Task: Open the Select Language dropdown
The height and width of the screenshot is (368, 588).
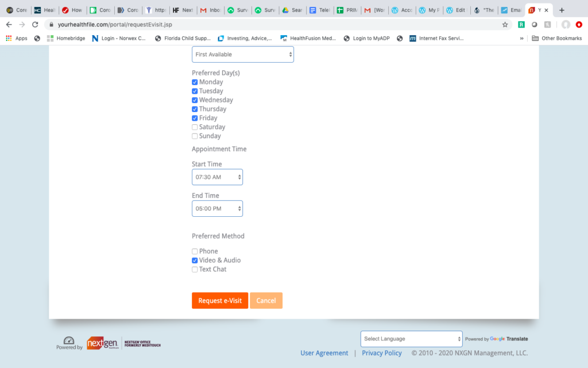Action: coord(411,339)
